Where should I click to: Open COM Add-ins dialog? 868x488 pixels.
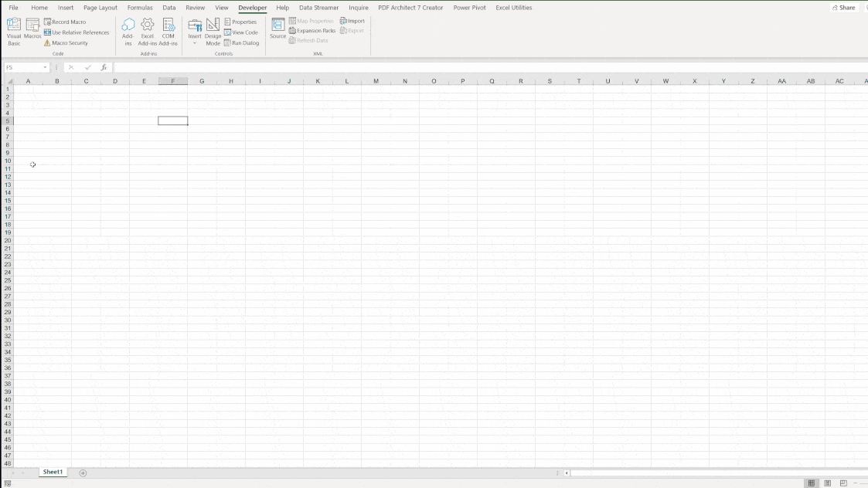[x=168, y=31]
